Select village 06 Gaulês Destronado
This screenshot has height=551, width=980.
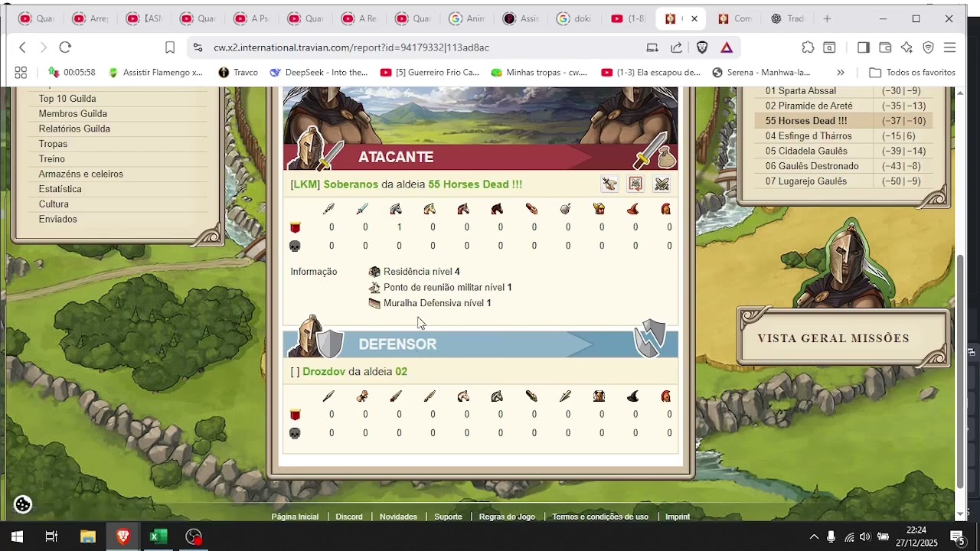812,166
